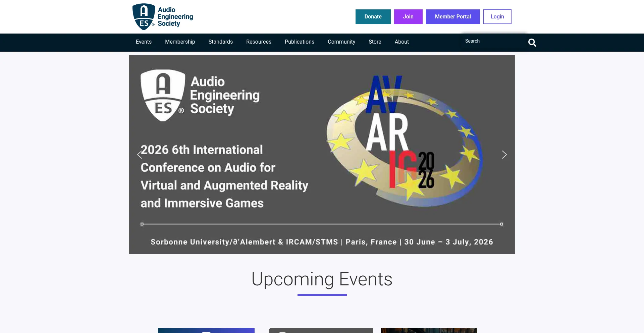The image size is (644, 333).
Task: Select Membership in the navigation bar
Action: [x=180, y=42]
